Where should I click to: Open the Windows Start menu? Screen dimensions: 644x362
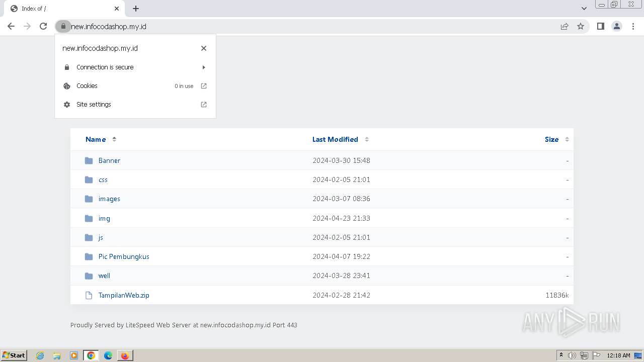(x=14, y=355)
